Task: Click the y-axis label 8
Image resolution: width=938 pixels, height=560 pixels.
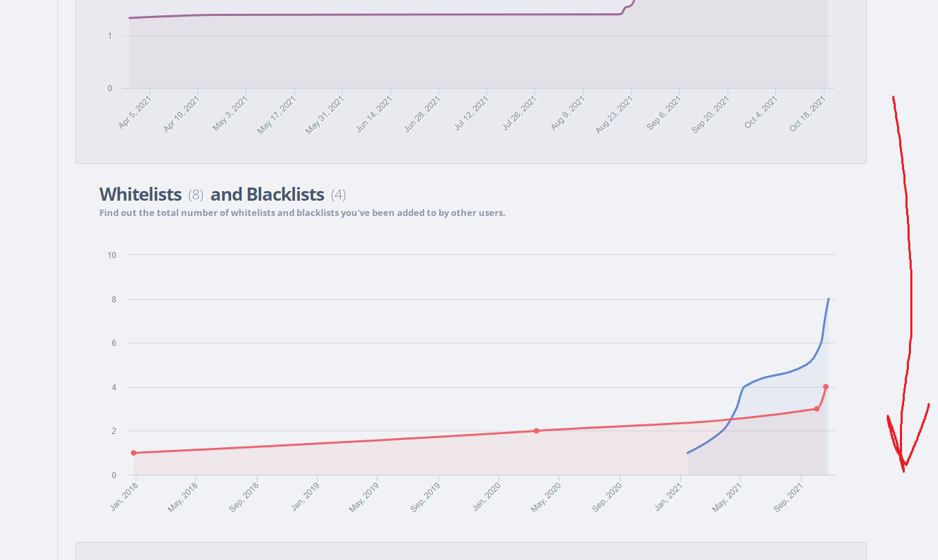Action: coord(114,300)
